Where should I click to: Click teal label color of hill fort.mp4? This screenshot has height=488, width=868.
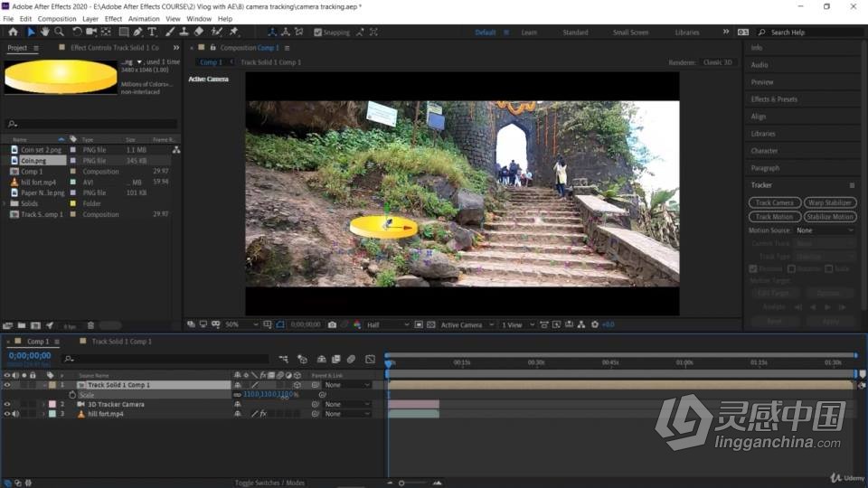pyautogui.click(x=52, y=414)
